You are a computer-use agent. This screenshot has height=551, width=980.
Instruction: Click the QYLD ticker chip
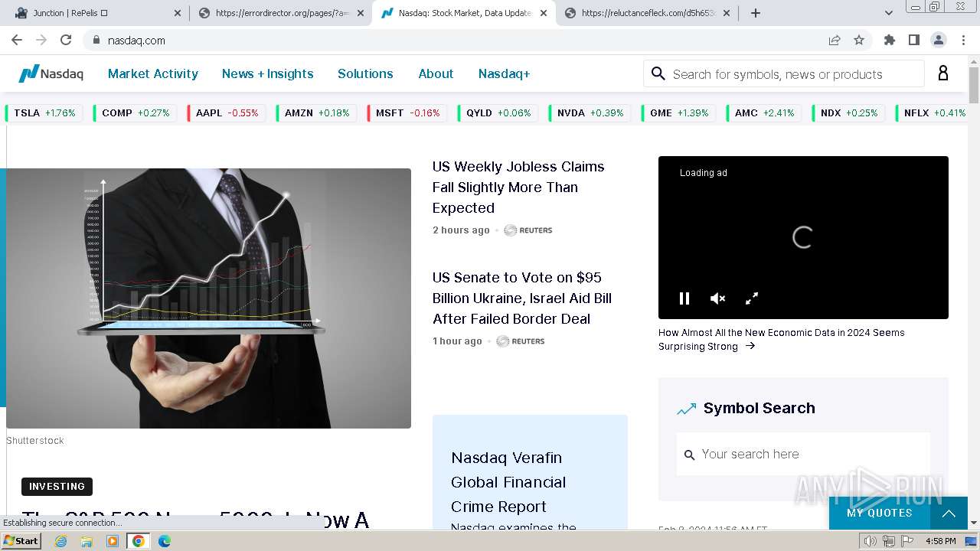tap(498, 113)
